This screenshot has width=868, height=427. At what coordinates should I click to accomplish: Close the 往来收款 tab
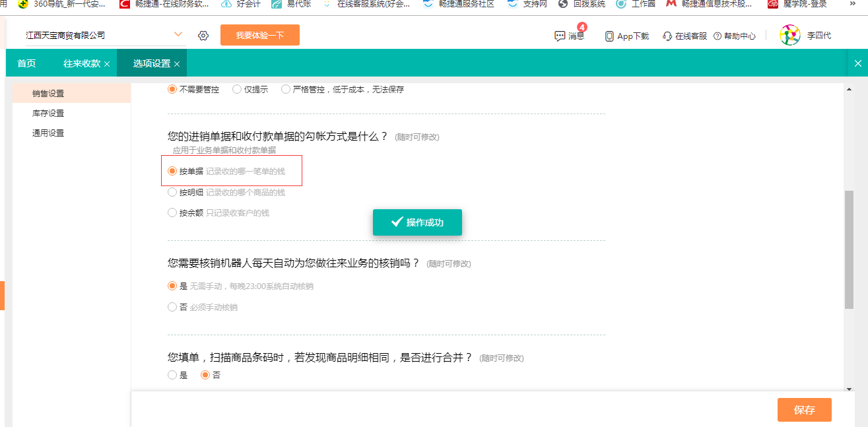(107, 64)
